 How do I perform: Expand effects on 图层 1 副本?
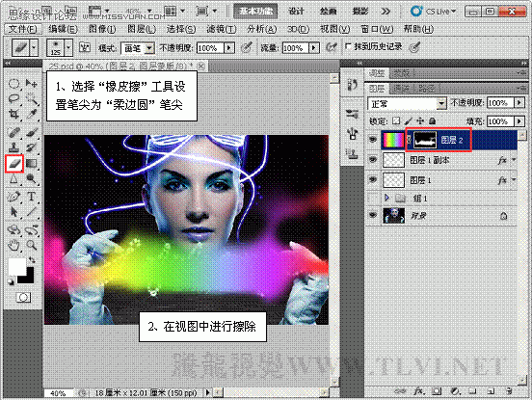[x=514, y=159]
